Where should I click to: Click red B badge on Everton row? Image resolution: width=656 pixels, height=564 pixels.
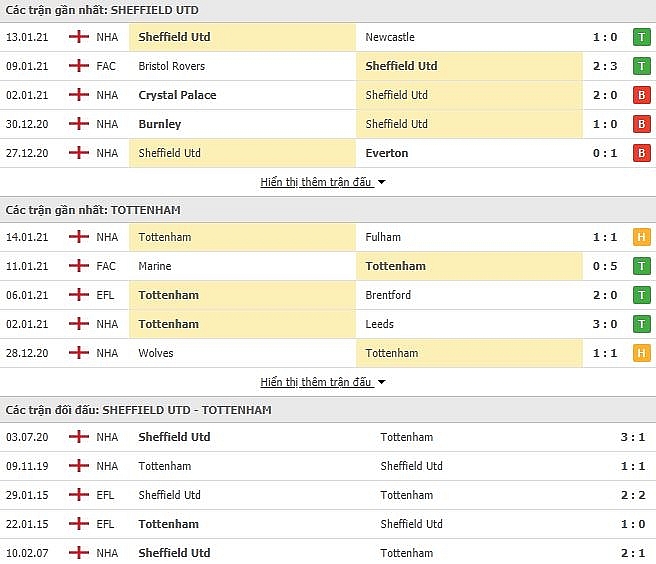click(x=641, y=153)
